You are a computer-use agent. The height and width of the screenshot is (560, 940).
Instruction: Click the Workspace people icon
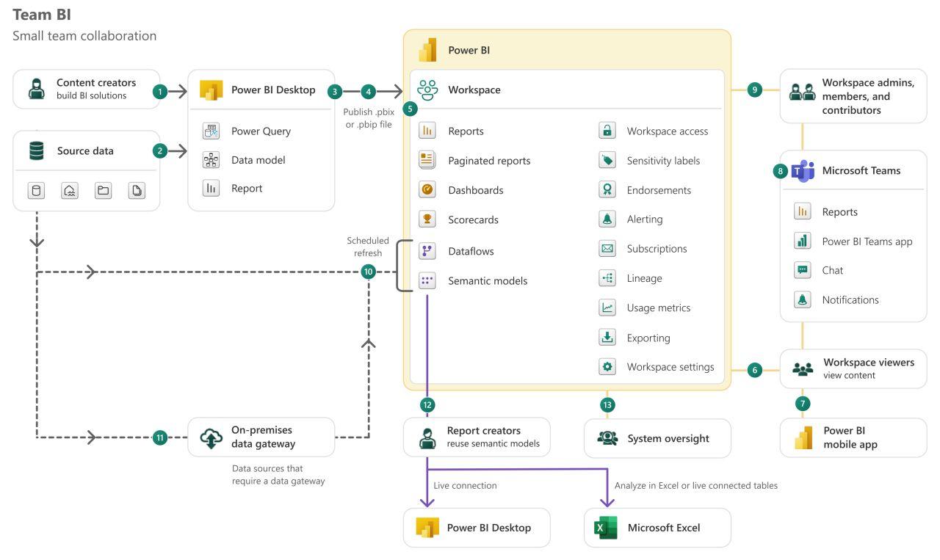[x=427, y=90]
